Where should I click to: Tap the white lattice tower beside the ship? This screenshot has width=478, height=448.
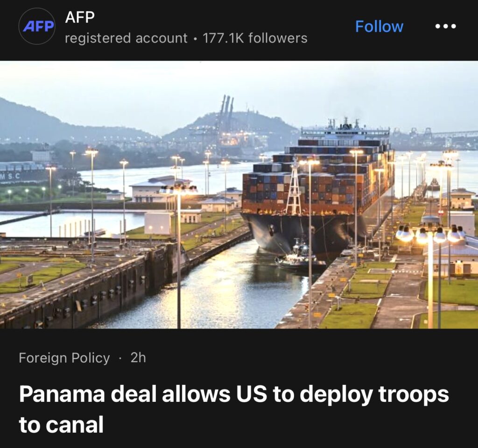coord(294,189)
